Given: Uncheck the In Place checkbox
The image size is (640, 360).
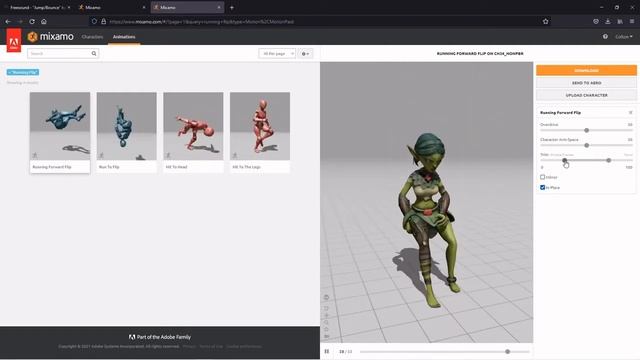Looking at the screenshot, I should 542,187.
